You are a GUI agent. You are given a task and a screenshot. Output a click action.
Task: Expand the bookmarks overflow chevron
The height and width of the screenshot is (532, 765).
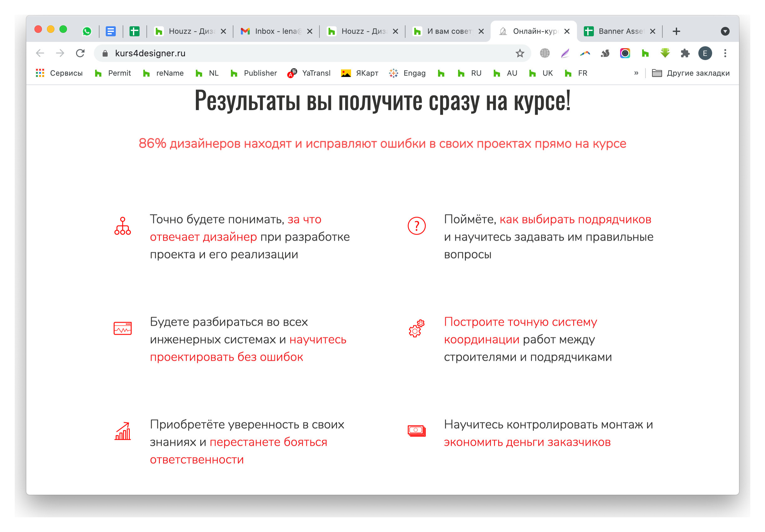click(637, 73)
